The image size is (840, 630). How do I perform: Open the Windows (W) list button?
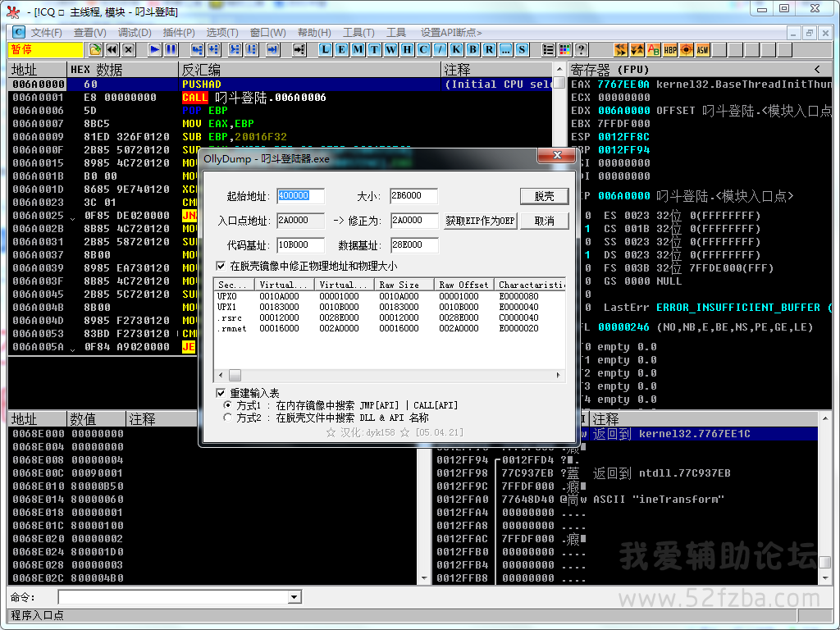coord(390,50)
